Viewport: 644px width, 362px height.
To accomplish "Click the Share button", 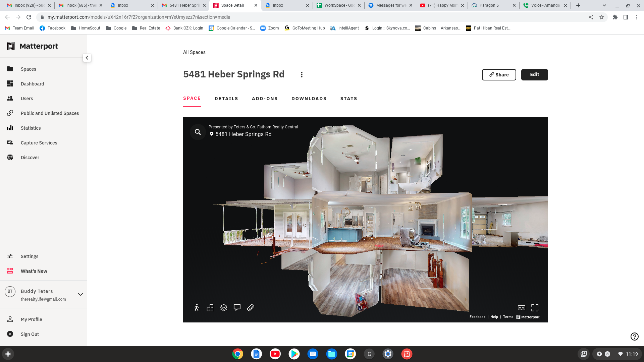I will [499, 75].
